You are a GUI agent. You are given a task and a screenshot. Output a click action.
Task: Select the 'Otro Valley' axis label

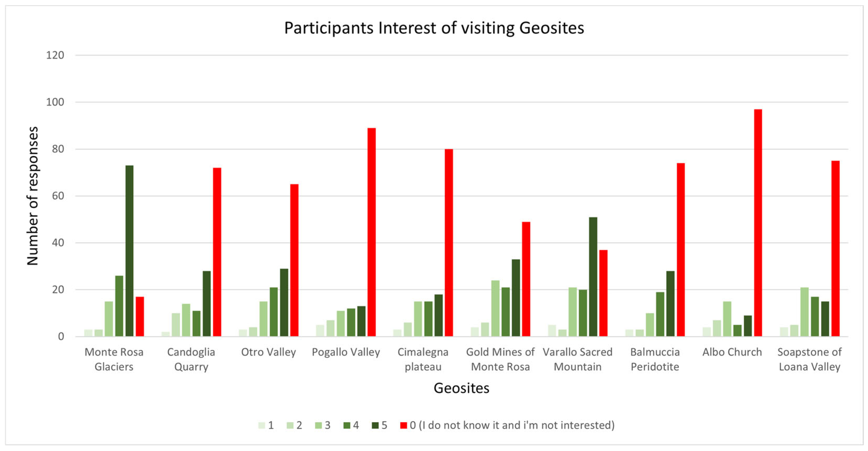[269, 352]
